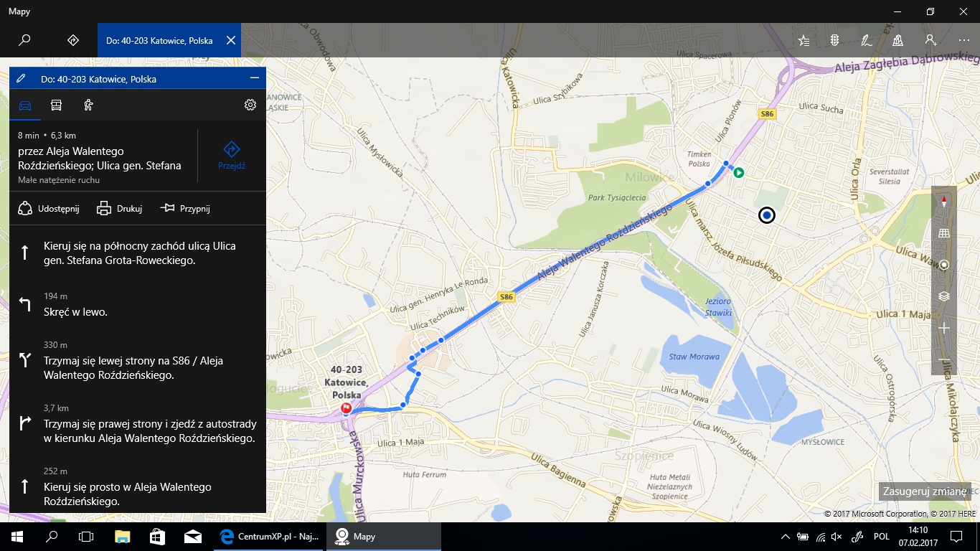Click the battery status tray icon

coord(803,536)
